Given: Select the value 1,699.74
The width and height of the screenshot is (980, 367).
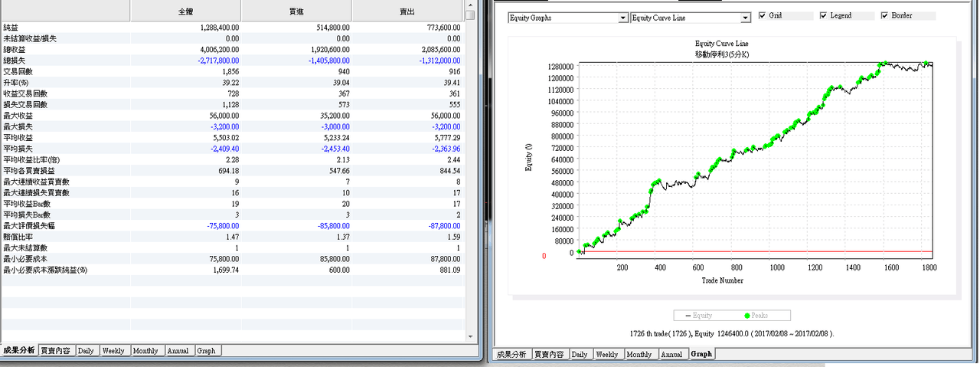Looking at the screenshot, I should [x=225, y=270].
